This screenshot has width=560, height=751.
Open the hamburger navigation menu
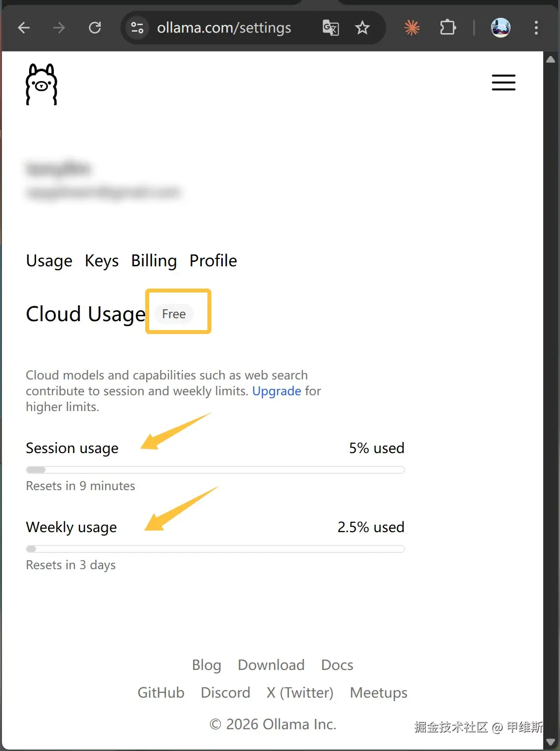point(503,83)
